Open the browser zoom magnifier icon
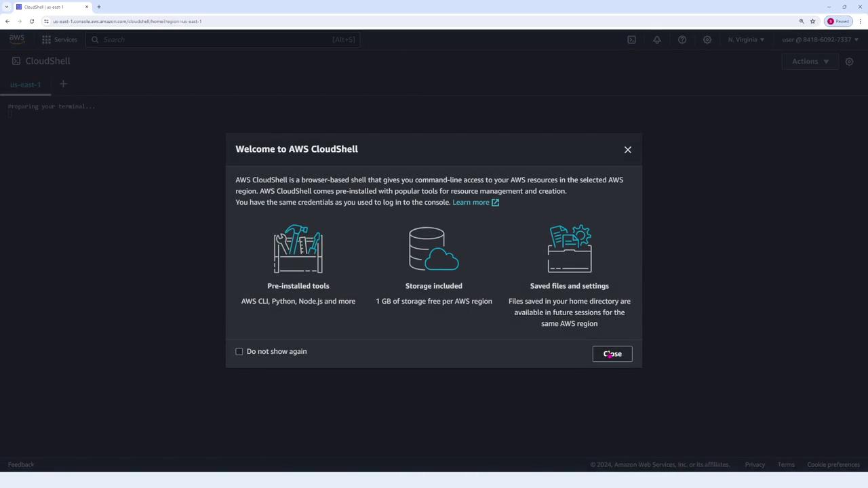Viewport: 868px width, 488px height. 802,22
